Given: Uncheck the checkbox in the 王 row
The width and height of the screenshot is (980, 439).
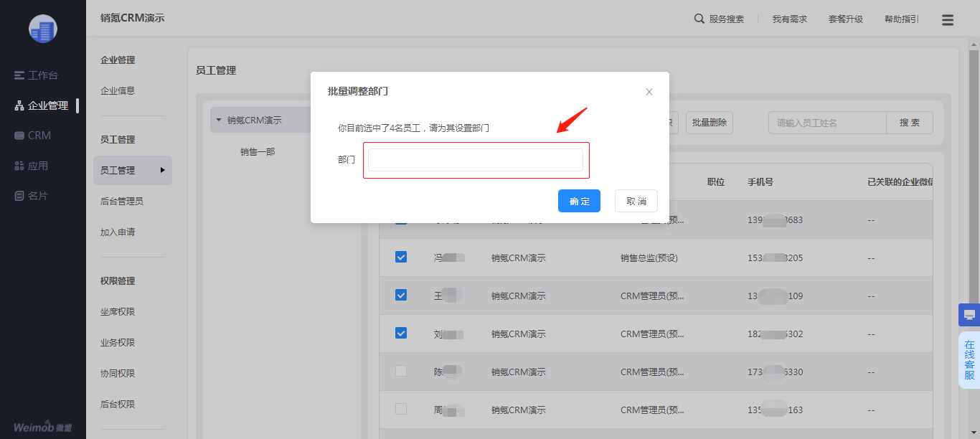Looking at the screenshot, I should coord(401,295).
